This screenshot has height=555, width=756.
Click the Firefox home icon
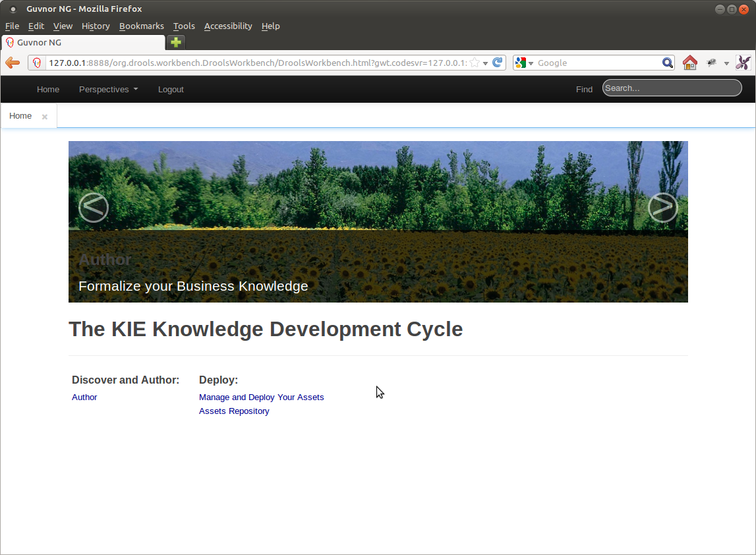tap(689, 63)
